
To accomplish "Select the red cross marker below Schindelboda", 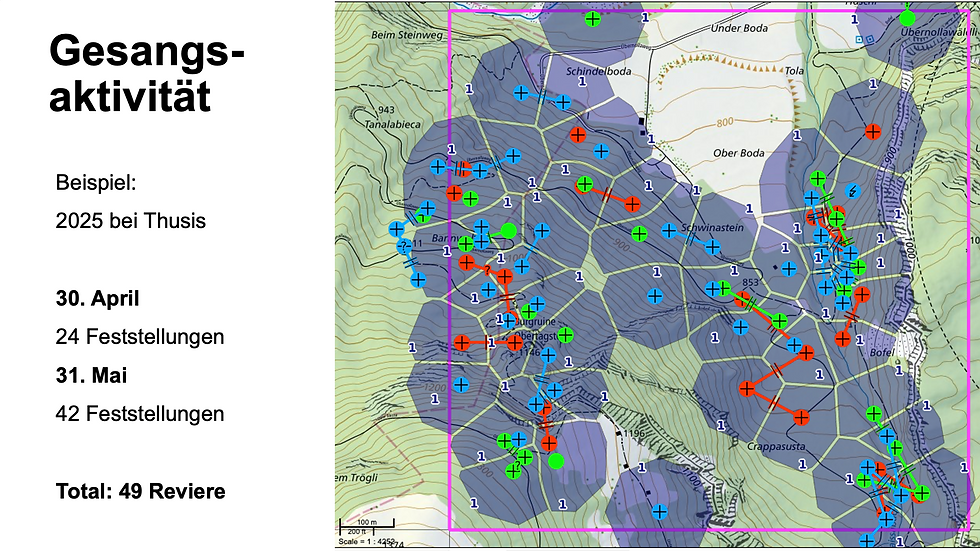I will click(578, 134).
